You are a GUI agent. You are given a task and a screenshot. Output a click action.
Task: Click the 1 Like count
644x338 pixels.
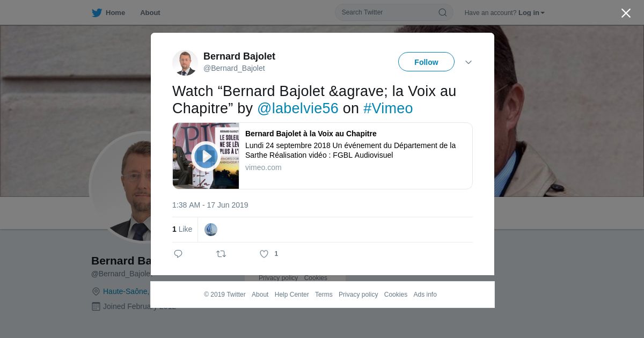pyautogui.click(x=182, y=229)
